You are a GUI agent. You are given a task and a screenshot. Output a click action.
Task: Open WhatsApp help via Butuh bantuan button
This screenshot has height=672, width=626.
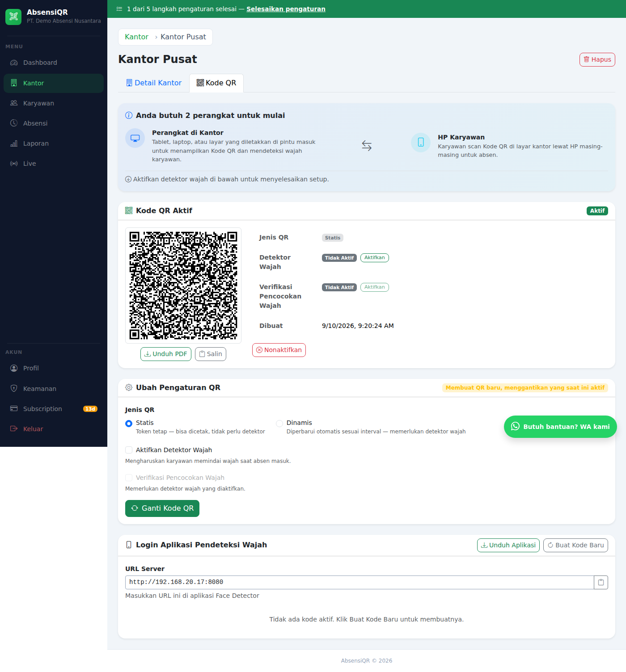[x=560, y=427]
